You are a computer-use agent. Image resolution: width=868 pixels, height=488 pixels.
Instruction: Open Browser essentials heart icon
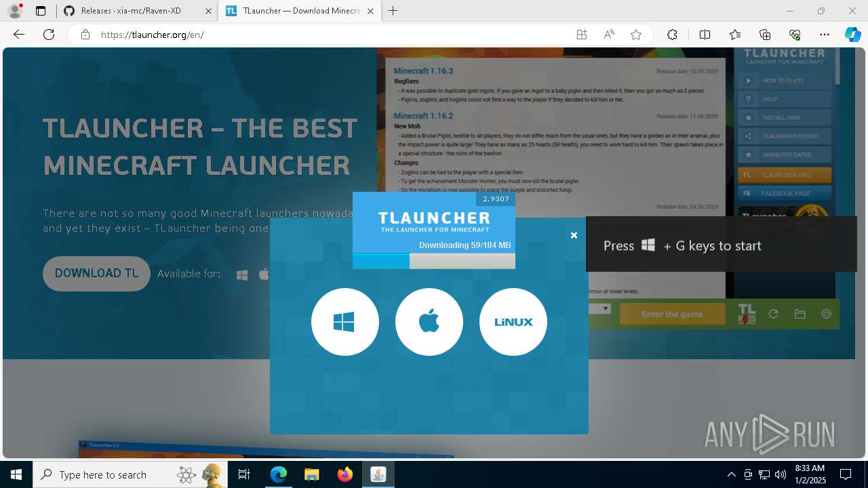pyautogui.click(x=795, y=35)
